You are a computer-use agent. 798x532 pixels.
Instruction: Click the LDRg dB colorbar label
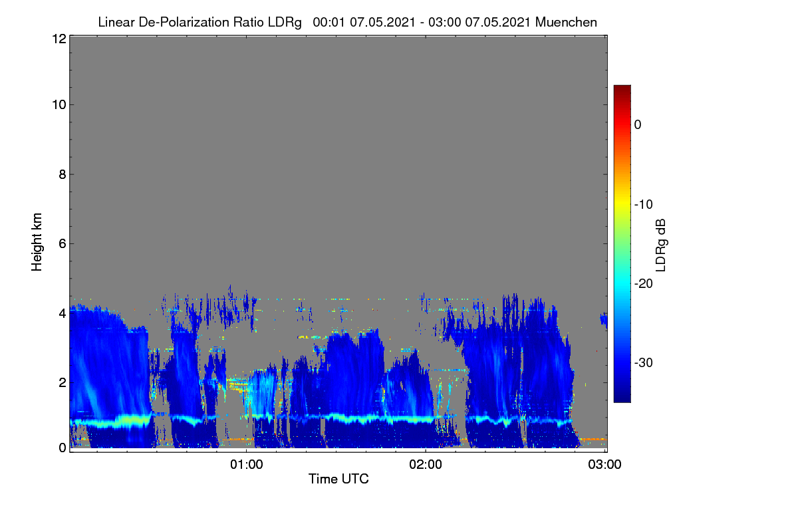coord(661,244)
